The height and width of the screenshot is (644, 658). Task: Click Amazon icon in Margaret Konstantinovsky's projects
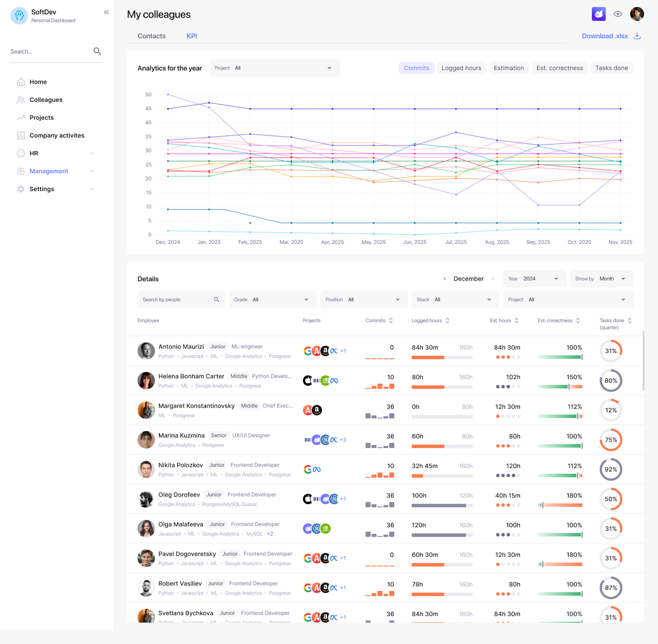(x=317, y=410)
